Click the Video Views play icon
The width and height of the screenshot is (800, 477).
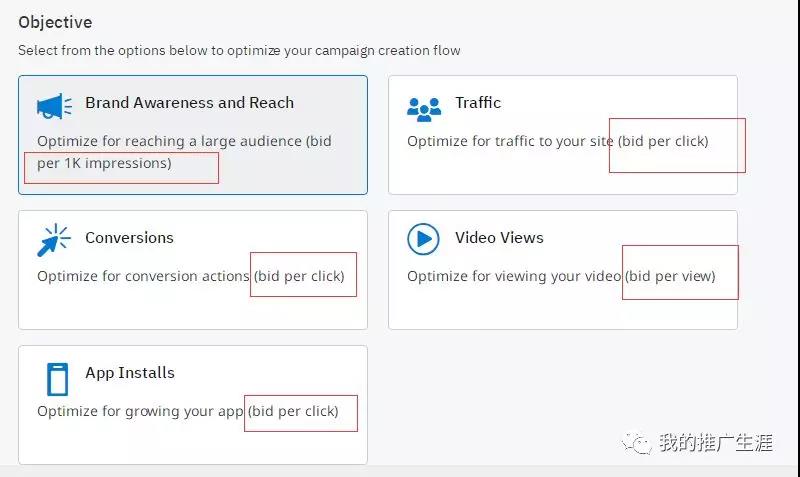point(424,239)
